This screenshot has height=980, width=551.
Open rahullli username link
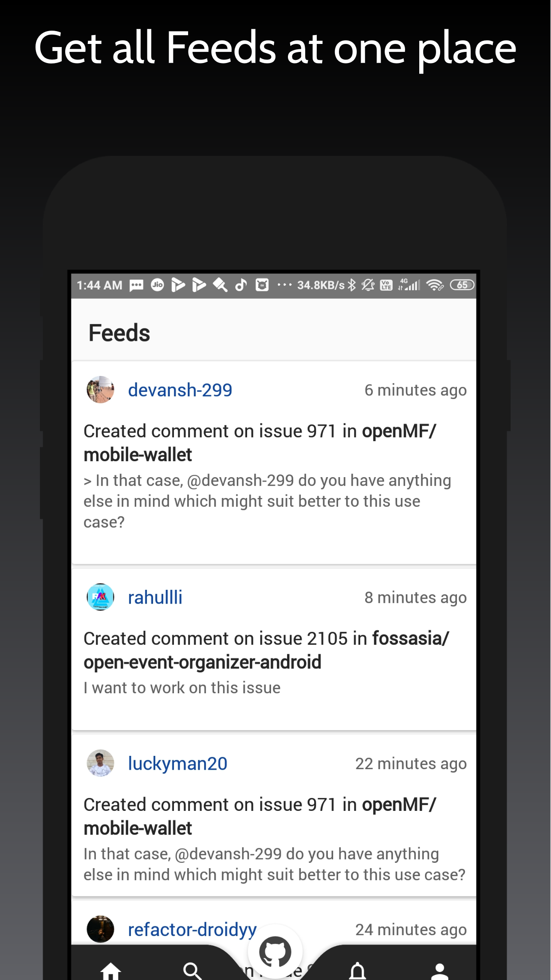coord(155,597)
